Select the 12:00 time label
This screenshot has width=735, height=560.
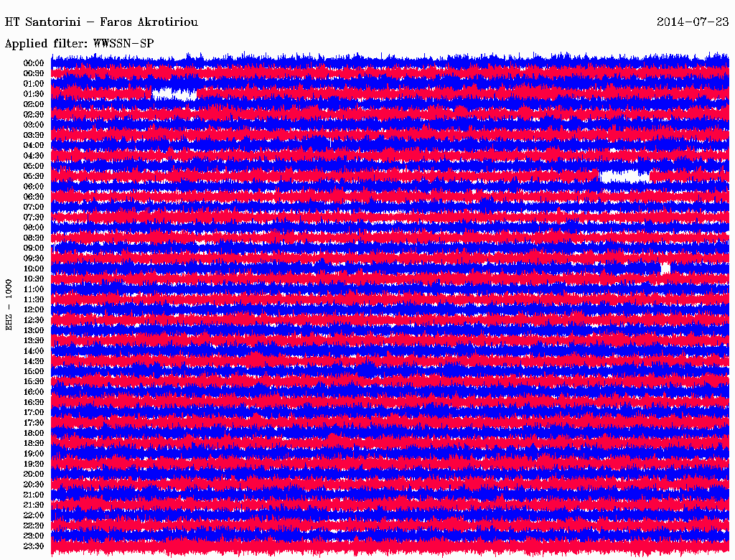[x=34, y=309]
